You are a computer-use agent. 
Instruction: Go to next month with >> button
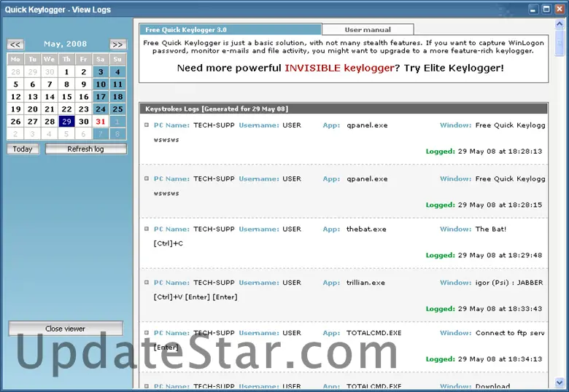point(117,44)
